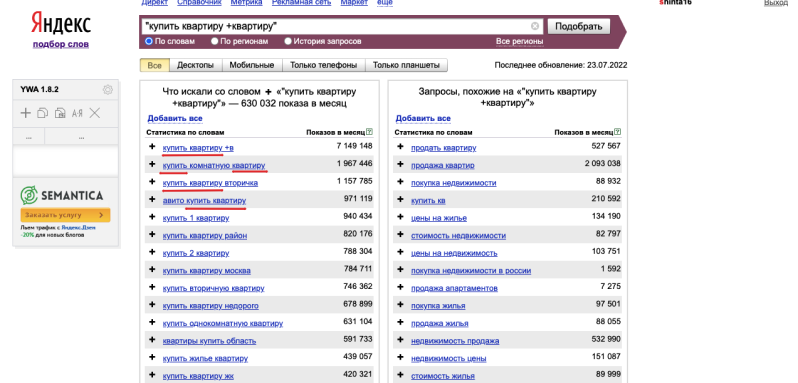The width and height of the screenshot is (798, 383).
Task: Open the продажа жилья link
Action: click(x=440, y=323)
